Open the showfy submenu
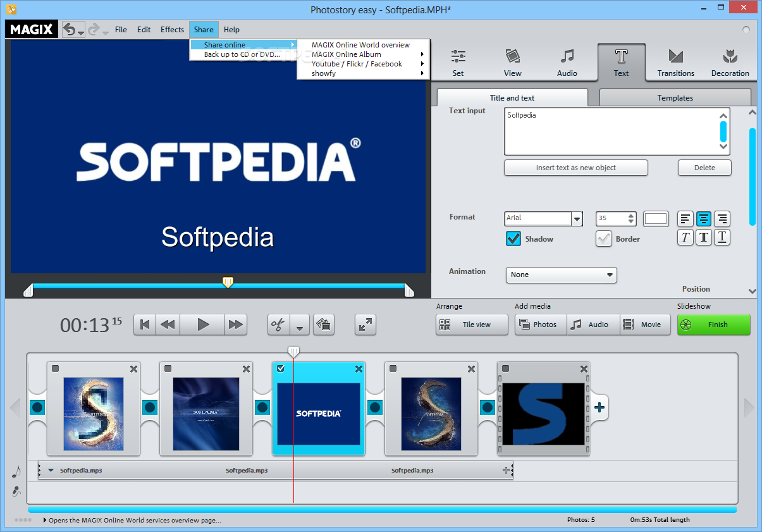762x532 pixels. pos(364,73)
